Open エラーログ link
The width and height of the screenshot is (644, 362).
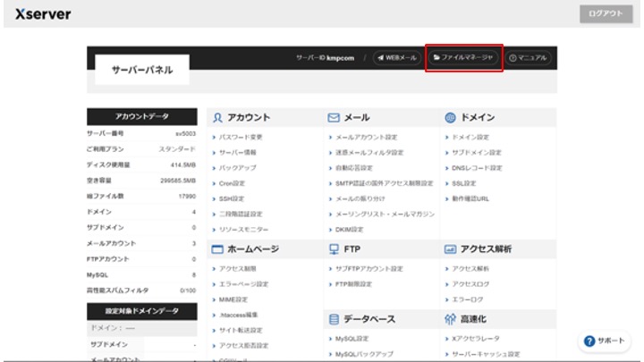(x=468, y=299)
